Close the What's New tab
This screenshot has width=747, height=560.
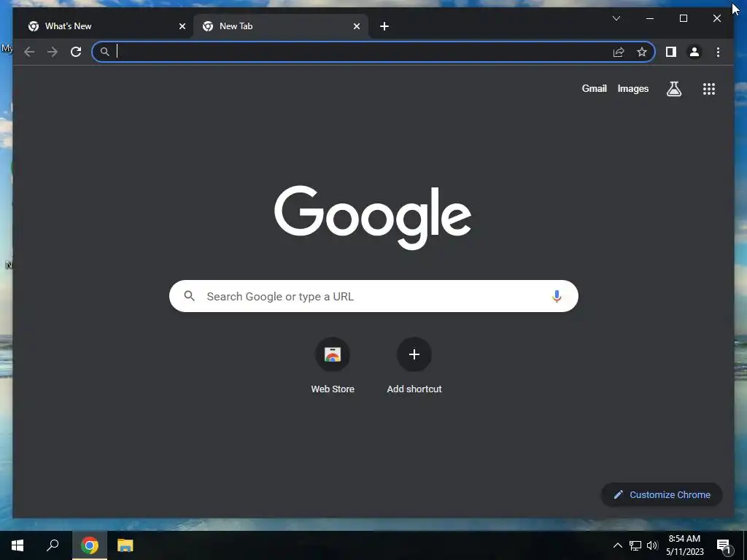tap(182, 26)
